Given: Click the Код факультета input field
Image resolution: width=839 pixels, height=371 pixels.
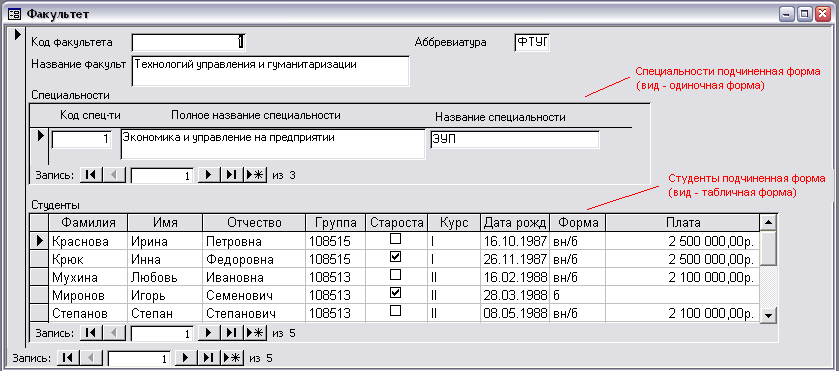Looking at the screenshot, I should [189, 42].
